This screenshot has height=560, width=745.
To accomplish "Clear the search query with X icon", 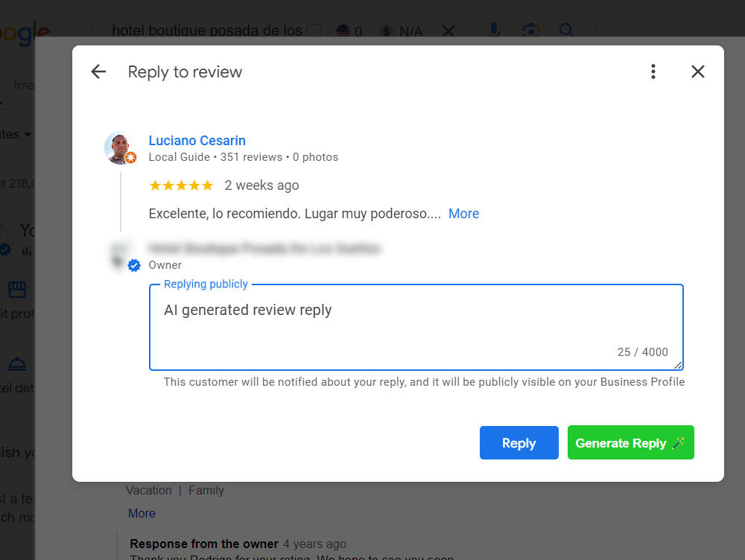I will [448, 31].
